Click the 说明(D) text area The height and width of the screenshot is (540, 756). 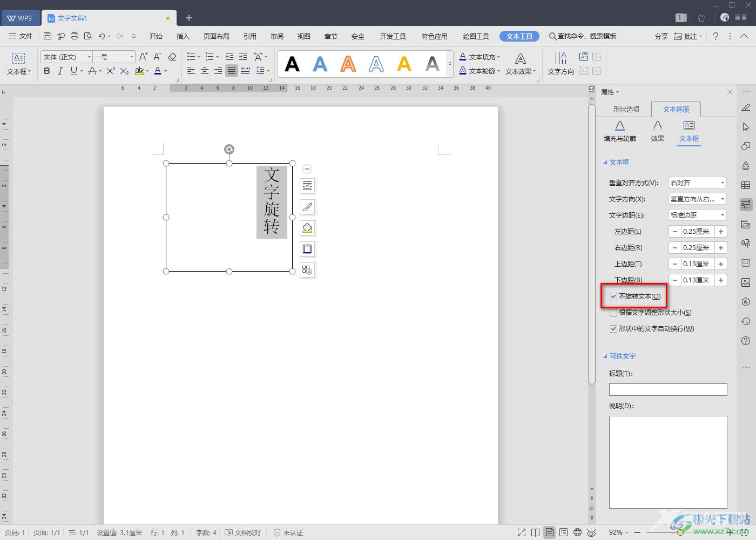[668, 462]
